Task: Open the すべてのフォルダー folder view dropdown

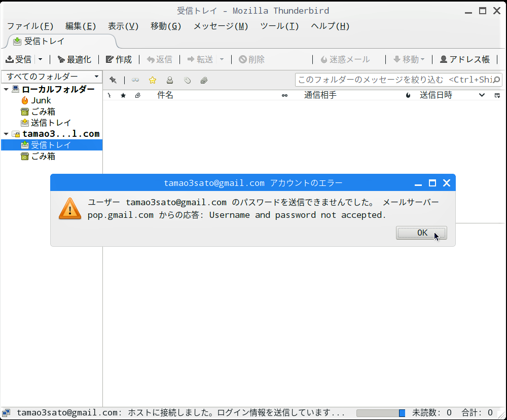Action: coord(52,77)
